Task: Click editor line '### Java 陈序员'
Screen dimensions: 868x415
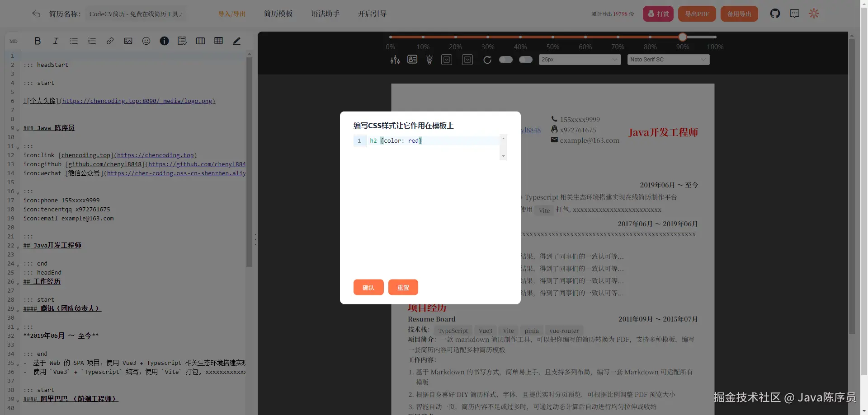Action: pos(49,128)
